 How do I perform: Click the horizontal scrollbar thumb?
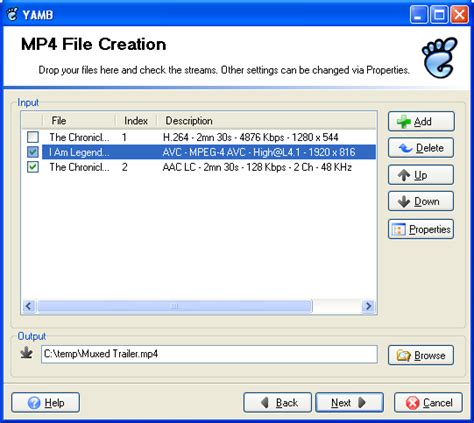(x=175, y=306)
